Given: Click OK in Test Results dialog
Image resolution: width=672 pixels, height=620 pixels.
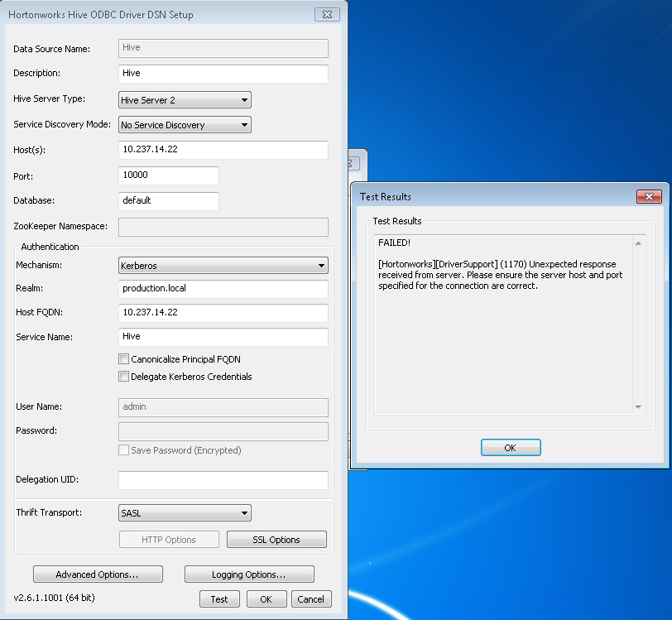Looking at the screenshot, I should click(510, 447).
